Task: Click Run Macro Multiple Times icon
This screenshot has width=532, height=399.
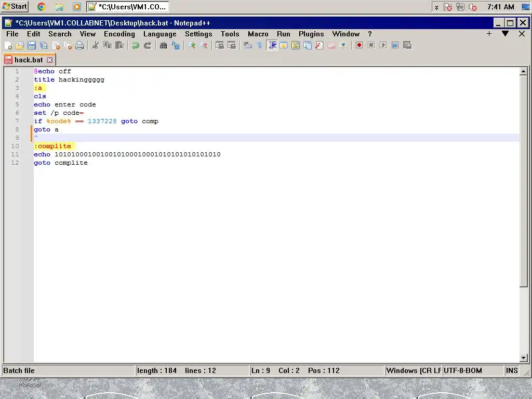Action: 395,46
